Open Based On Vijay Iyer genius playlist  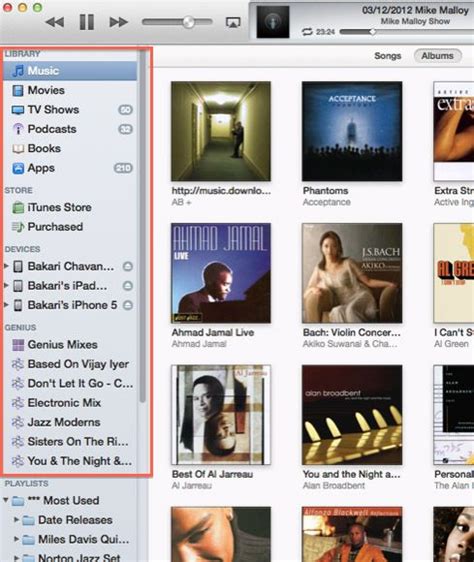coord(70,364)
